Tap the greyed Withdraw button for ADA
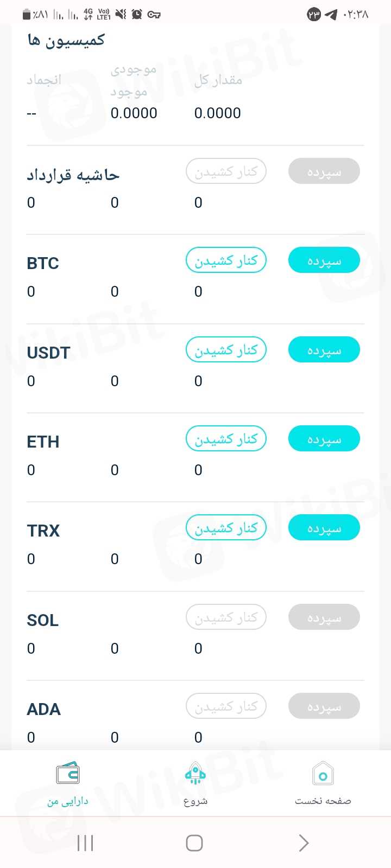The image size is (391, 868). [226, 706]
